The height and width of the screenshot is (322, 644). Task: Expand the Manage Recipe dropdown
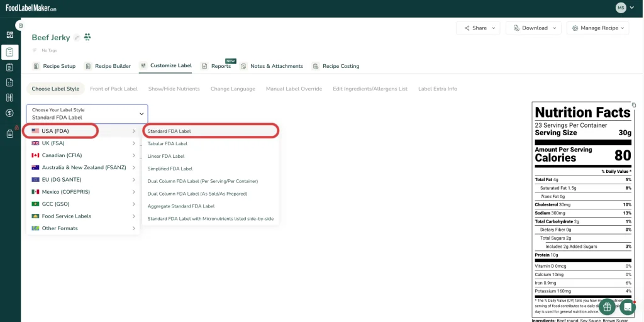coord(597,28)
